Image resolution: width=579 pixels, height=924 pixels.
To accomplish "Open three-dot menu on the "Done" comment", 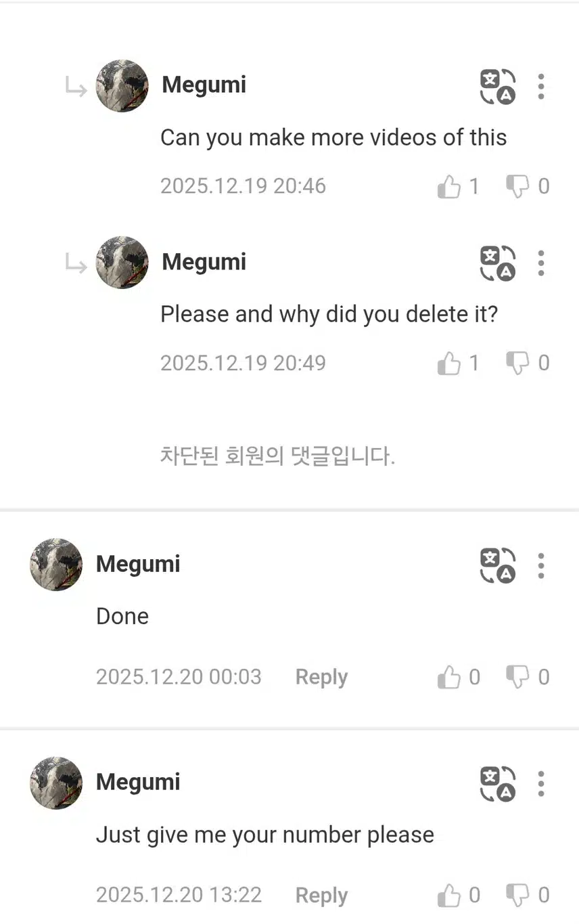I will click(540, 565).
